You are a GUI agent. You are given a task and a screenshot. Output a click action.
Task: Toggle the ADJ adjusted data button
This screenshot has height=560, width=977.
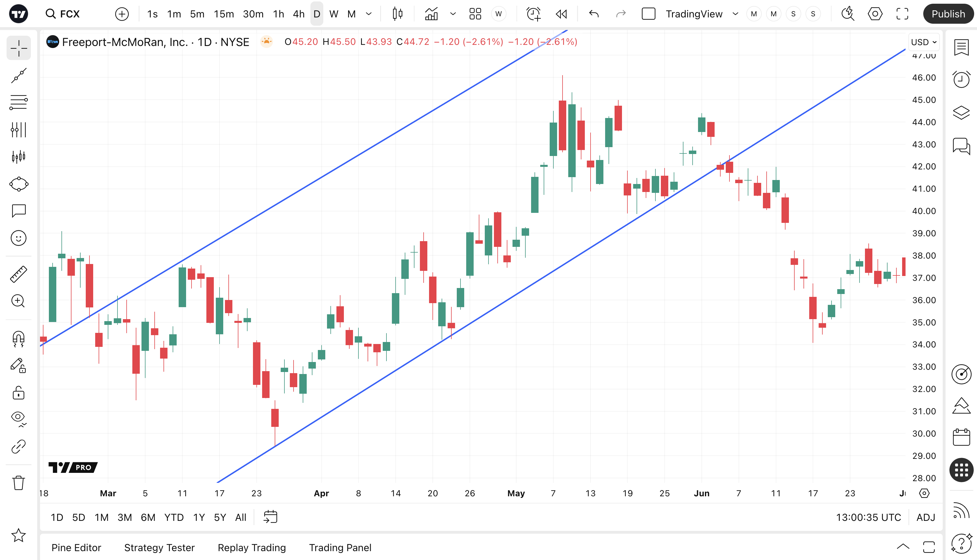(x=926, y=517)
